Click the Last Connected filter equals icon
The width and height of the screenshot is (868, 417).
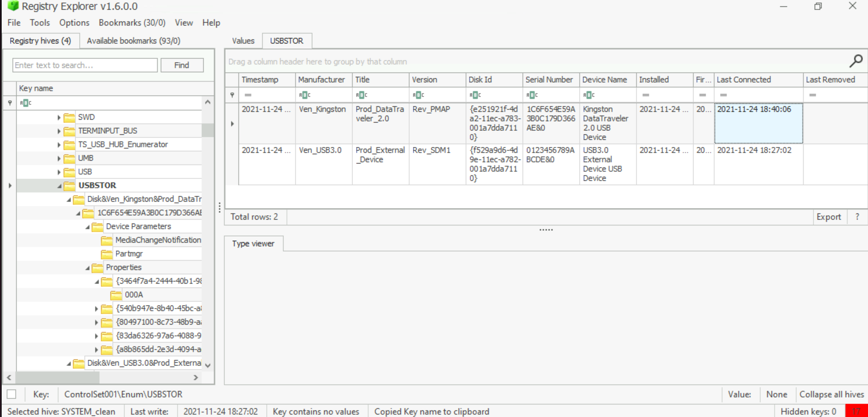coord(723,95)
